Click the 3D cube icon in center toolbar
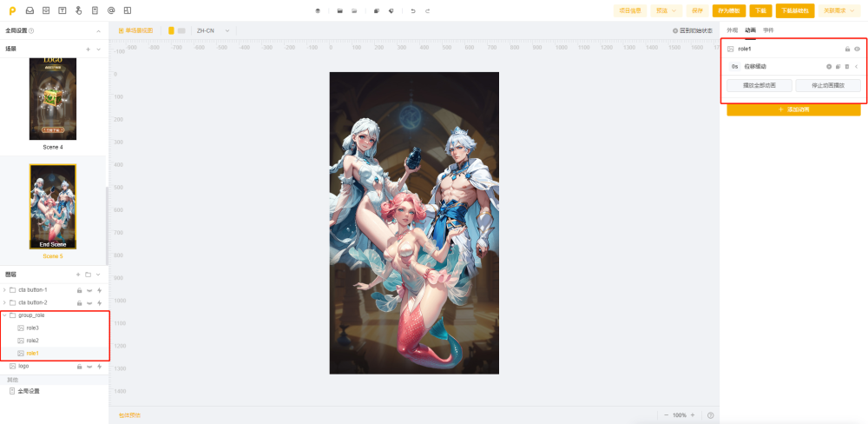868x424 pixels. click(318, 11)
